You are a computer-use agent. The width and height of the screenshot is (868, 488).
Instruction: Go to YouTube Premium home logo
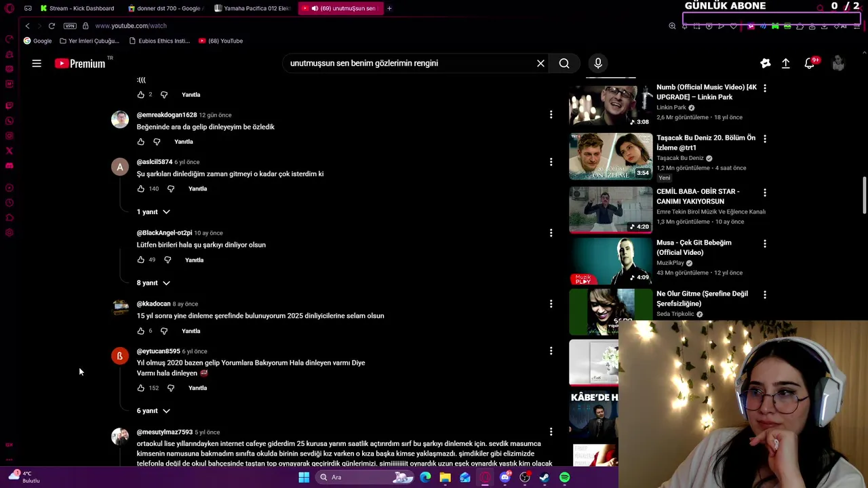pos(80,63)
